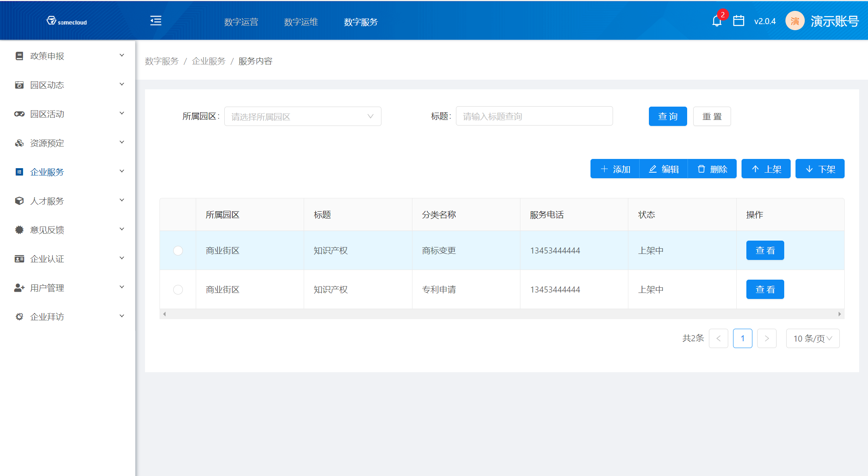Switch to 数字运维 top tab
The height and width of the screenshot is (476, 868).
click(x=301, y=22)
